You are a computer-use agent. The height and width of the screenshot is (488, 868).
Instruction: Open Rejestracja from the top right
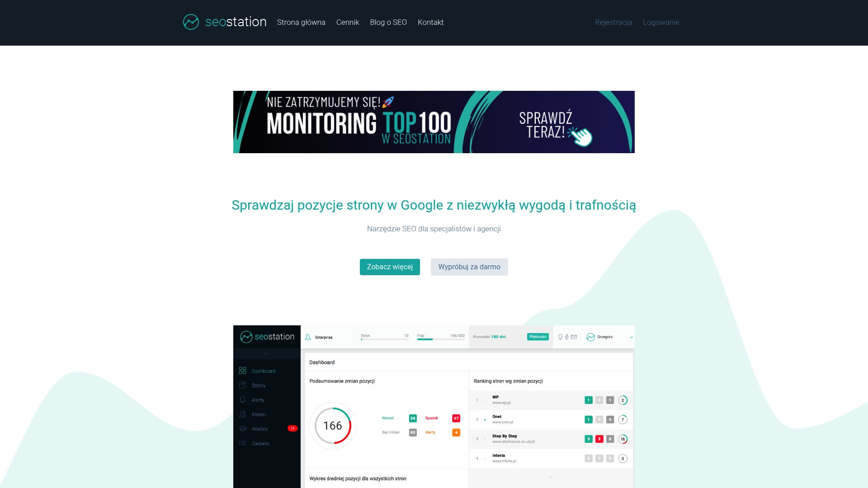pyautogui.click(x=613, y=22)
